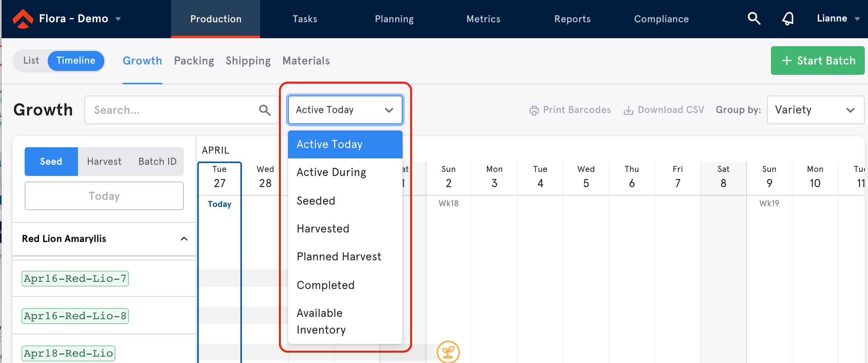
Task: Choose Available Inventory filter option
Action: click(345, 321)
